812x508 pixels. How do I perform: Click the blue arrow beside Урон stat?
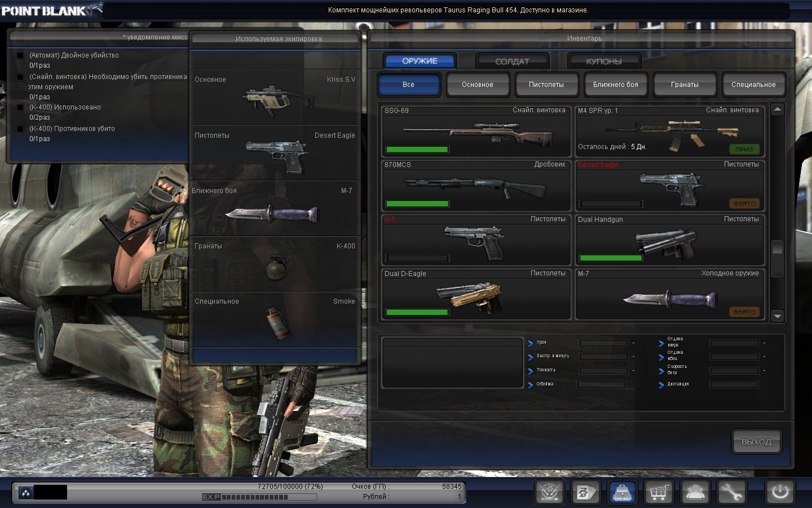pyautogui.click(x=531, y=343)
